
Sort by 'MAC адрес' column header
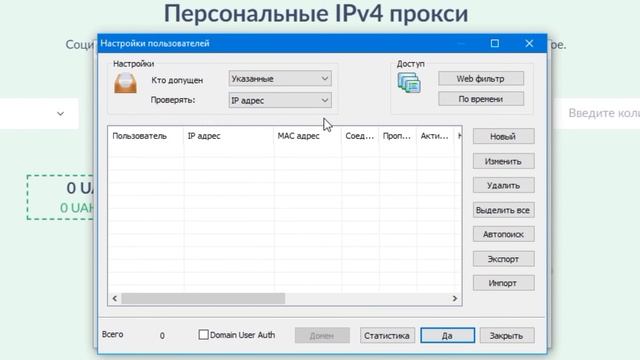coord(307,136)
